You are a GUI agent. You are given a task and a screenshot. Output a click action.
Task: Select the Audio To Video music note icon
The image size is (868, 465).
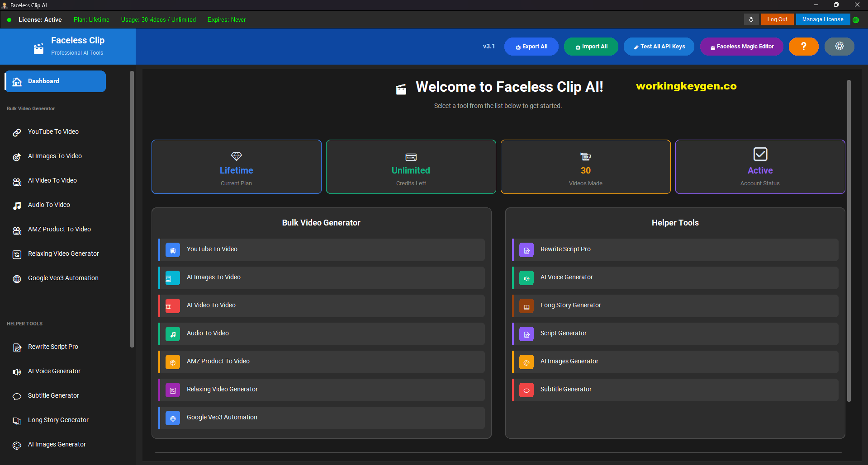(17, 206)
